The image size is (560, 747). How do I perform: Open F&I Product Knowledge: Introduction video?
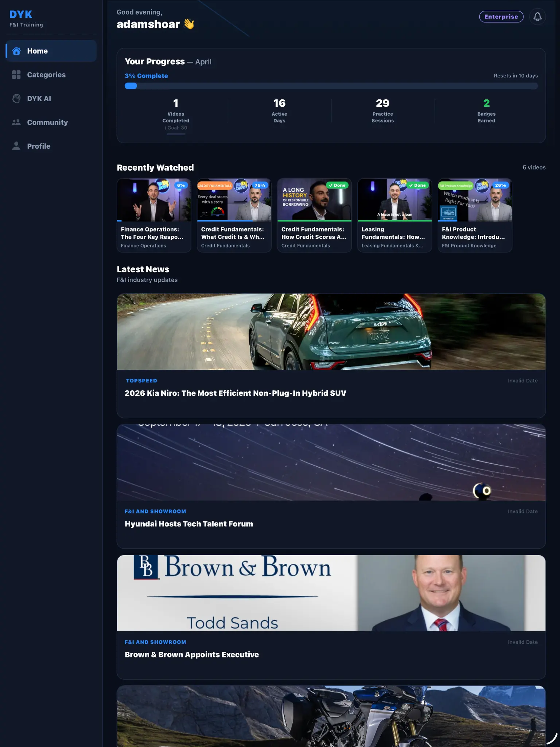pyautogui.click(x=474, y=215)
